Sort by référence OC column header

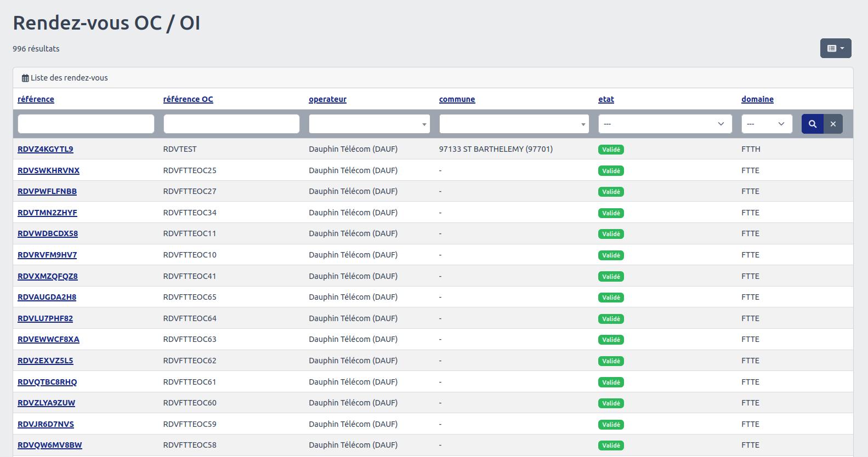tap(188, 99)
